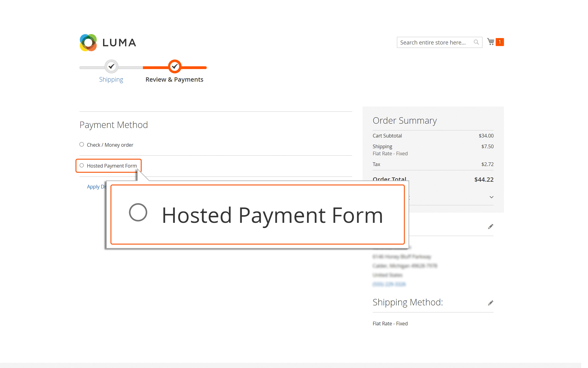Click the cart item count badge
The width and height of the screenshot is (588, 368).
500,42
